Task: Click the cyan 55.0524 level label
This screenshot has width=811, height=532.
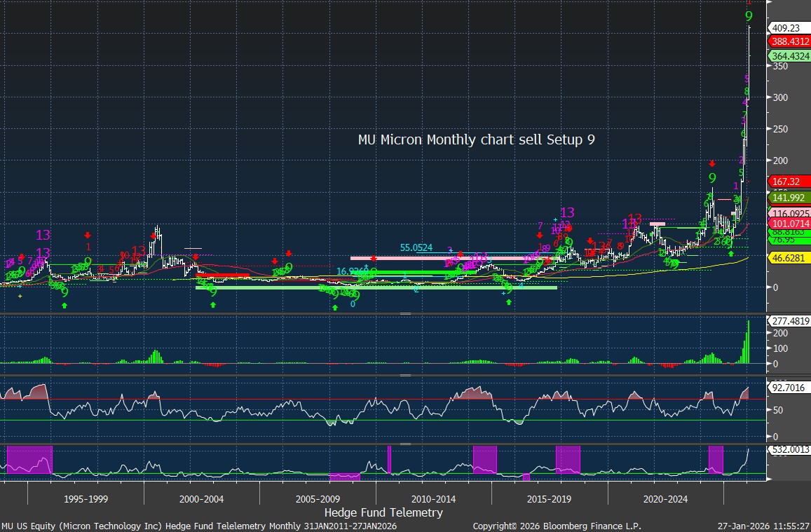Action: 418,247
